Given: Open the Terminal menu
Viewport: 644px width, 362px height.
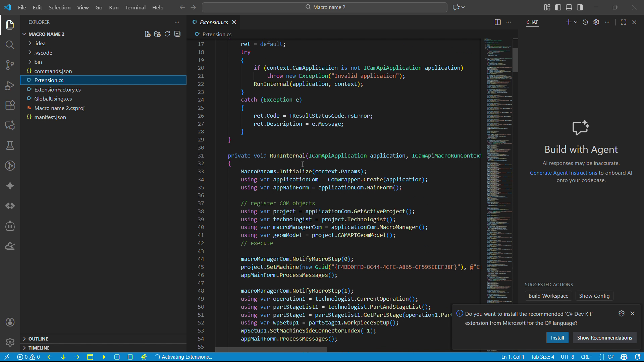Looking at the screenshot, I should (135, 7).
